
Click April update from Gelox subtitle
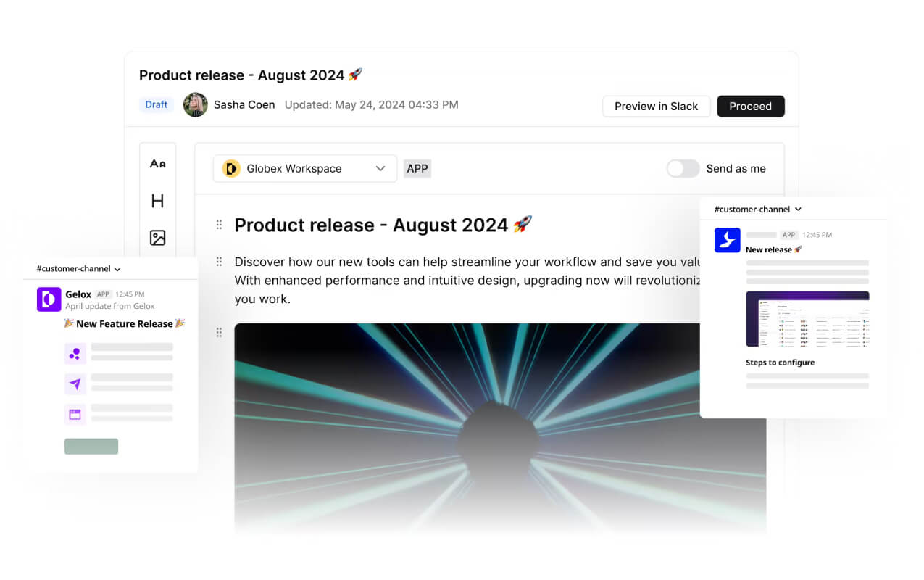coord(110,306)
